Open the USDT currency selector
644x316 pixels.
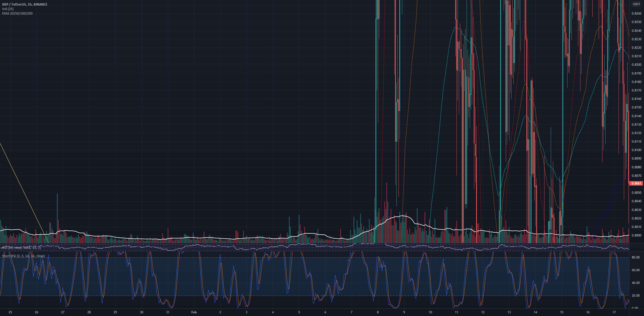tap(636, 4)
